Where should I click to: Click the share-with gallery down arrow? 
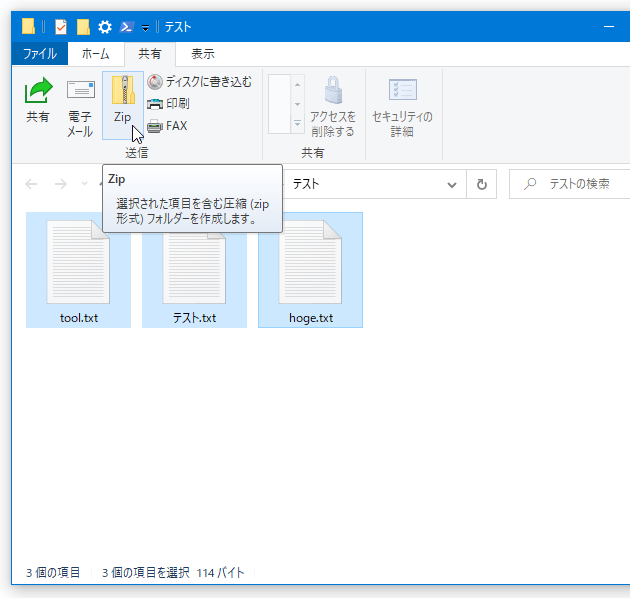pyautogui.click(x=297, y=104)
